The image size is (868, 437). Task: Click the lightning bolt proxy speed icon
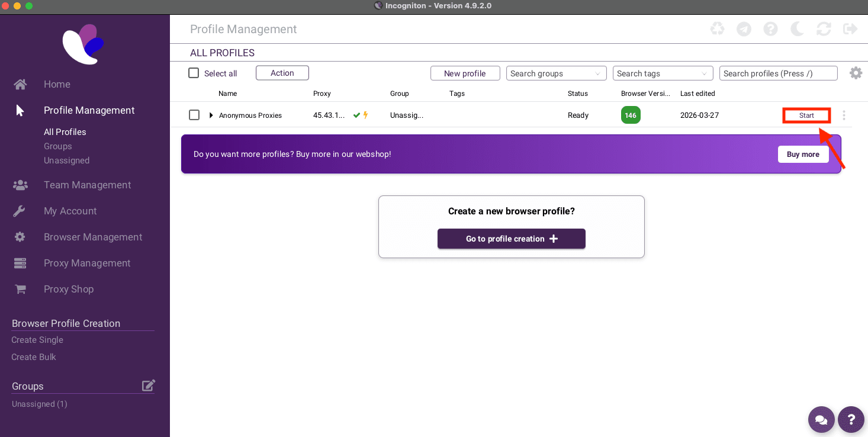tap(366, 115)
